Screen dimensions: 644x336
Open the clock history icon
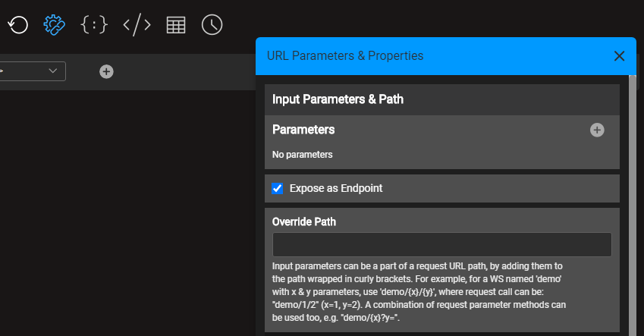(212, 25)
